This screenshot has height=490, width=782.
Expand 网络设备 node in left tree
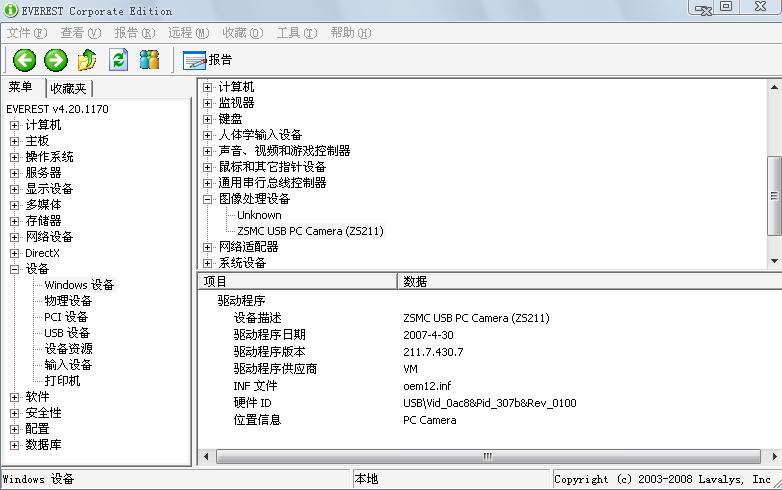click(x=14, y=237)
